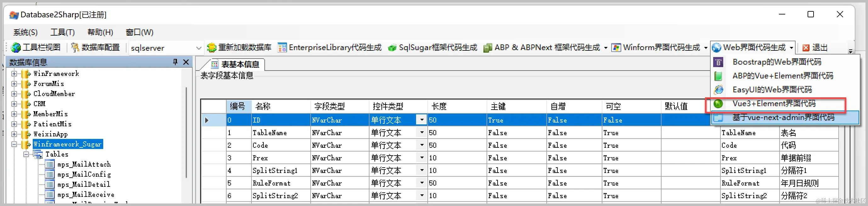Close the 数据库信息 panel
The height and width of the screenshot is (206, 868).
pos(186,62)
